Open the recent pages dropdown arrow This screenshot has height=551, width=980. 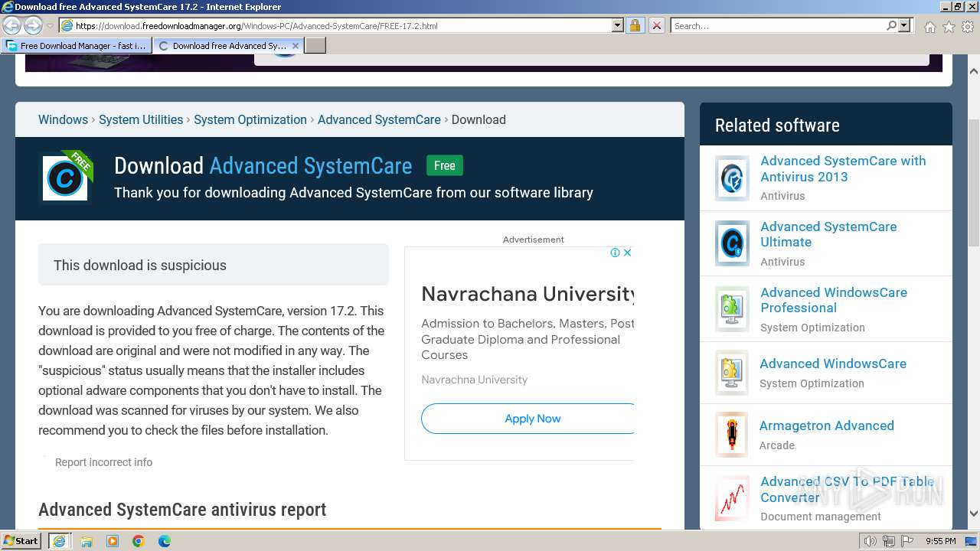[50, 26]
